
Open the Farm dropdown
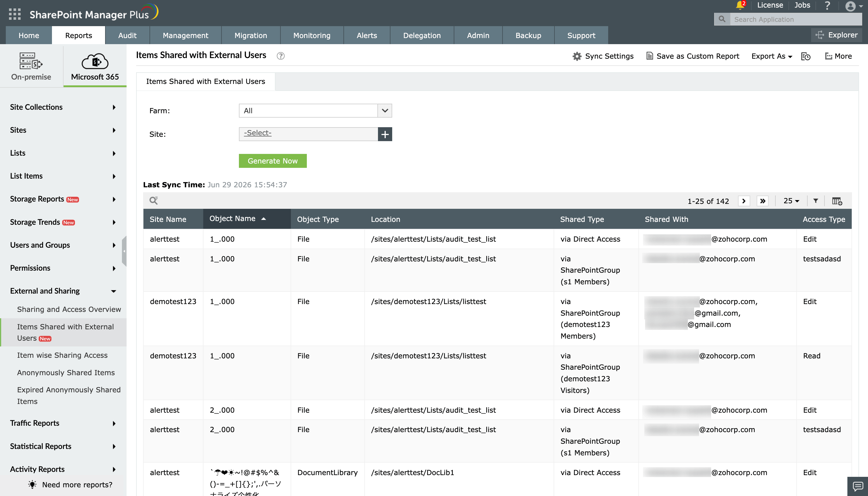coord(315,111)
